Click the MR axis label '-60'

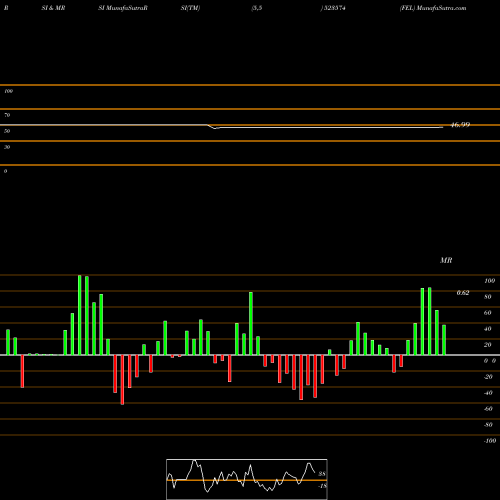coord(488,409)
